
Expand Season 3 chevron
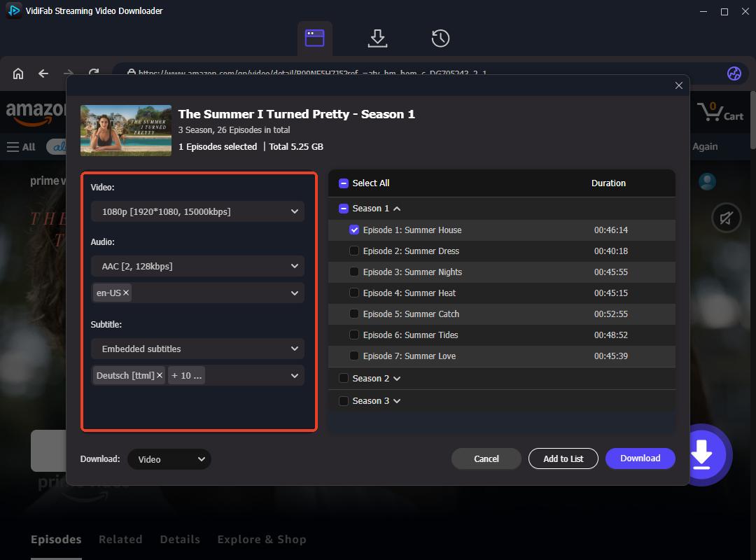pyautogui.click(x=397, y=401)
